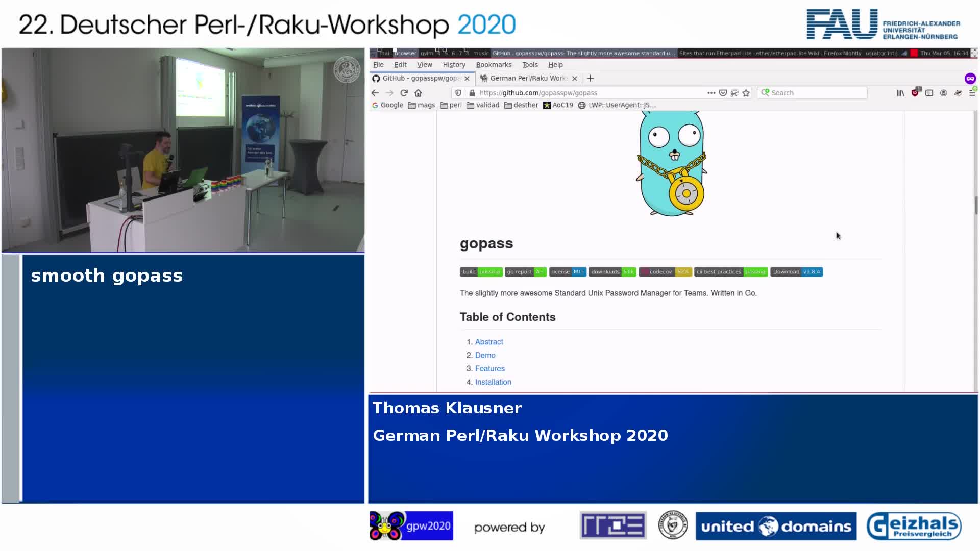Screen dimensions: 980x551
Task: Save the page to Pocket
Action: [x=723, y=93]
